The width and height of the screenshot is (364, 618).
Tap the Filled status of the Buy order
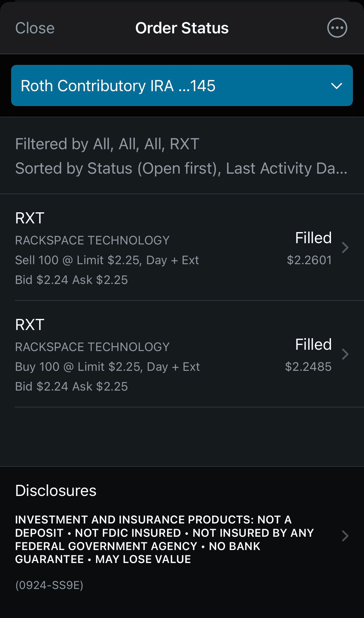[313, 345]
